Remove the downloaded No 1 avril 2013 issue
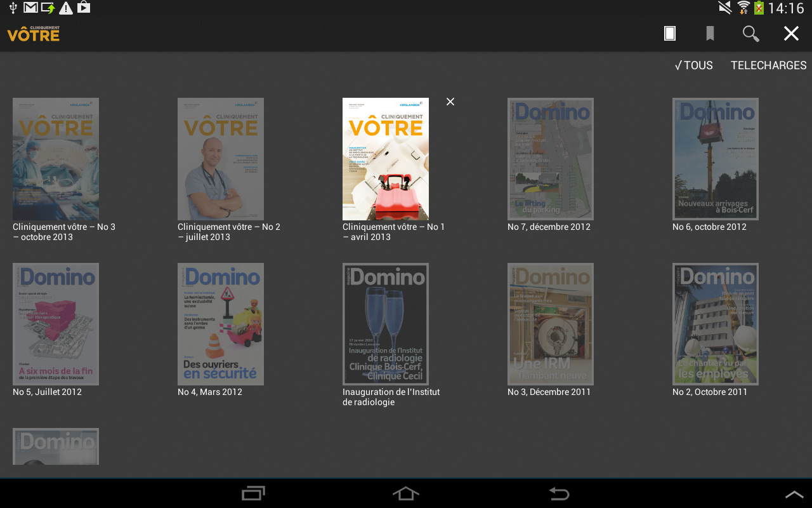The image size is (812, 508). coord(450,102)
